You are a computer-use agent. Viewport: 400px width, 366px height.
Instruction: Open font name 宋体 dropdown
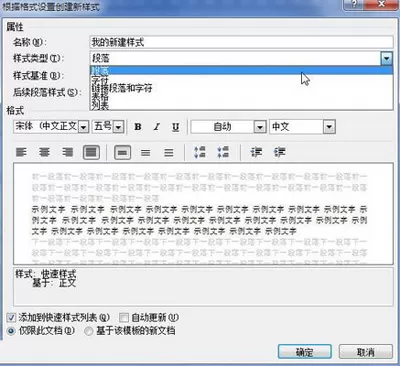point(84,127)
